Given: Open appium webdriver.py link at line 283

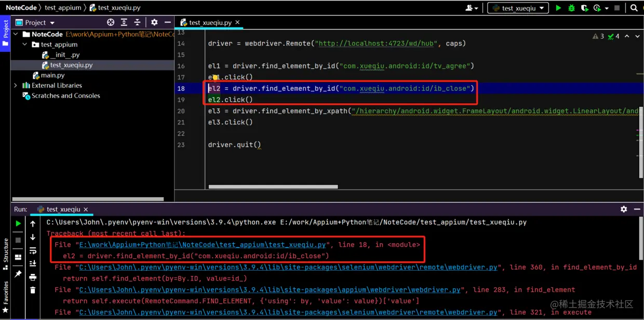Looking at the screenshot, I should (270, 289).
